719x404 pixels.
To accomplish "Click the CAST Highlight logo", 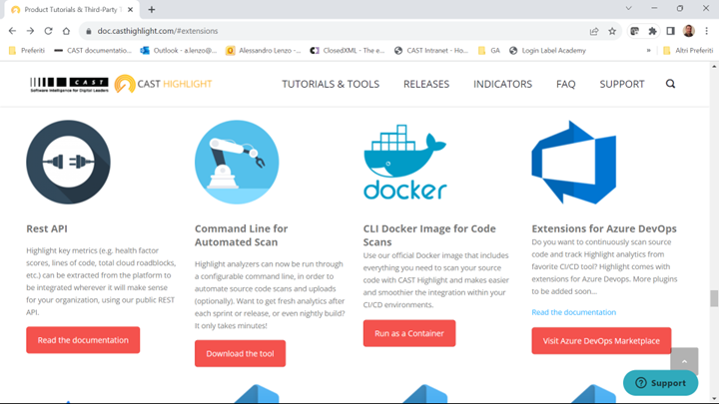I will 163,84.
